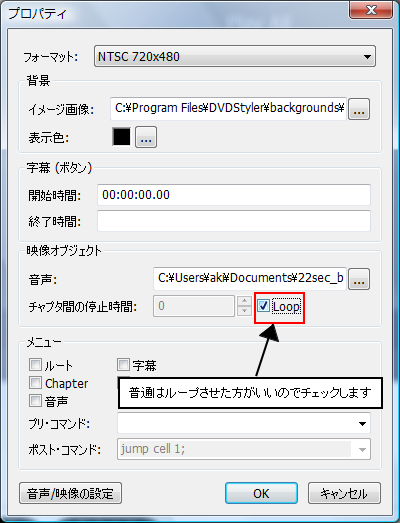Click the black 表示色 color swatch
The height and width of the screenshot is (523, 400).
121,137
